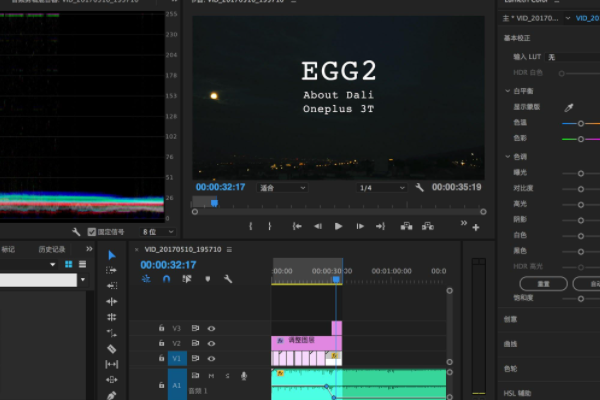Viewport: 600px width, 400px height.
Task: Select the Razor tool in the tools panel
Action: 111,348
